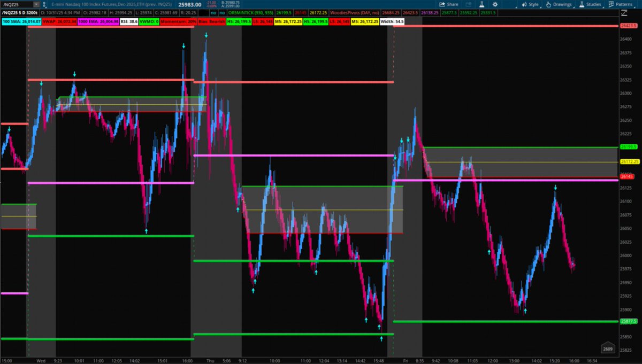Click the E-mini Nasdaq 100 Index Futures description
Image resolution: width=642 pixels, height=364 pixels.
tap(111, 4)
